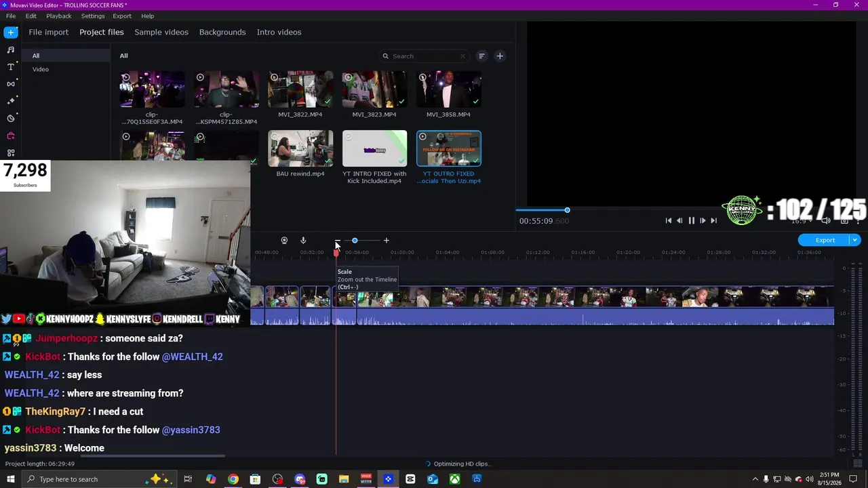Step forward one frame
The image size is (868, 488).
tap(703, 220)
